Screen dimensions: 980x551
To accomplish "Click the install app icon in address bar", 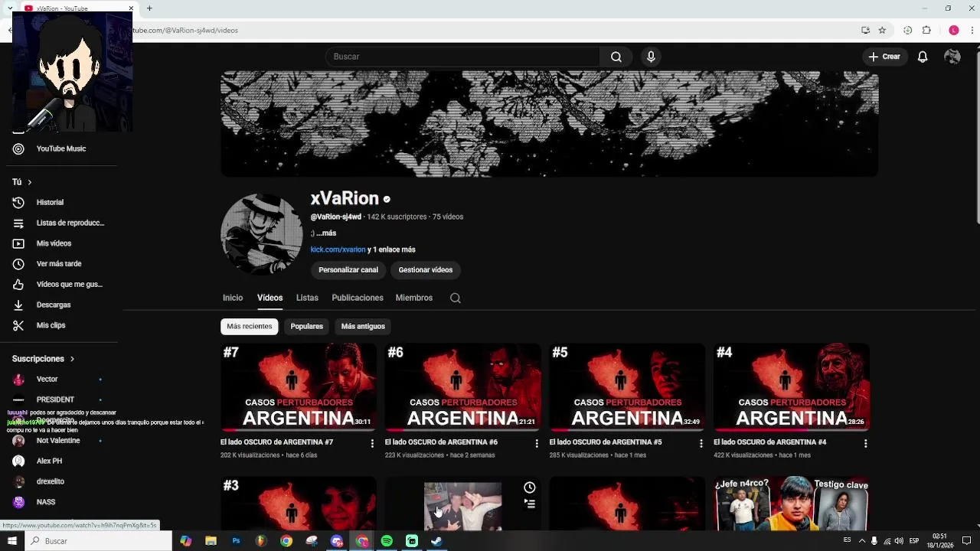I will [x=865, y=30].
